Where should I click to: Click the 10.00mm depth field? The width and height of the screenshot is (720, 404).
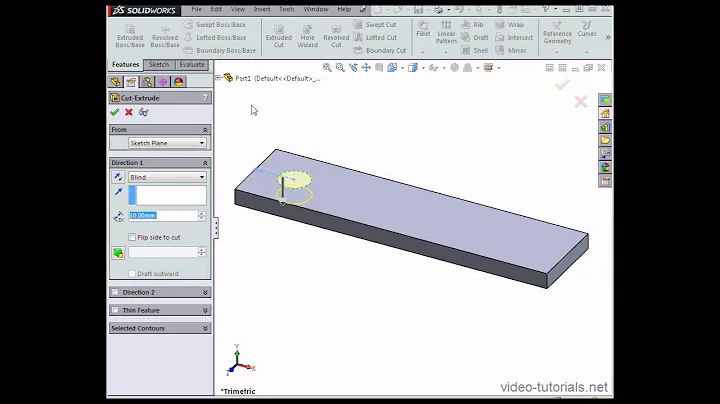point(163,215)
